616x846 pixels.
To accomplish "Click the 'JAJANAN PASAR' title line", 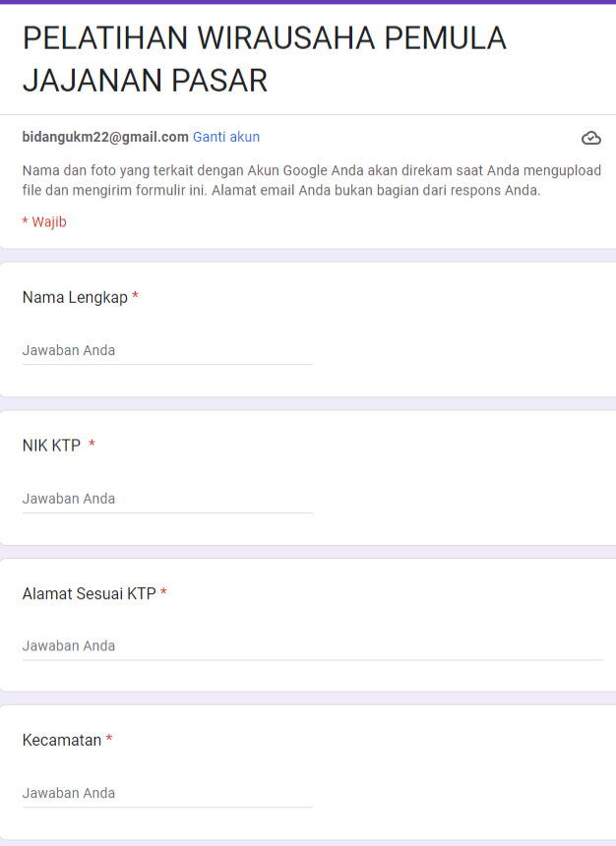I will click(x=145, y=81).
